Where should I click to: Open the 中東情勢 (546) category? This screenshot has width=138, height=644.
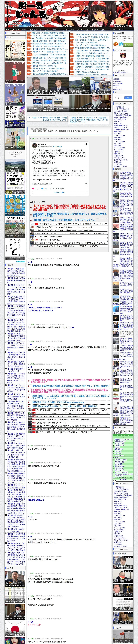click(x=119, y=107)
